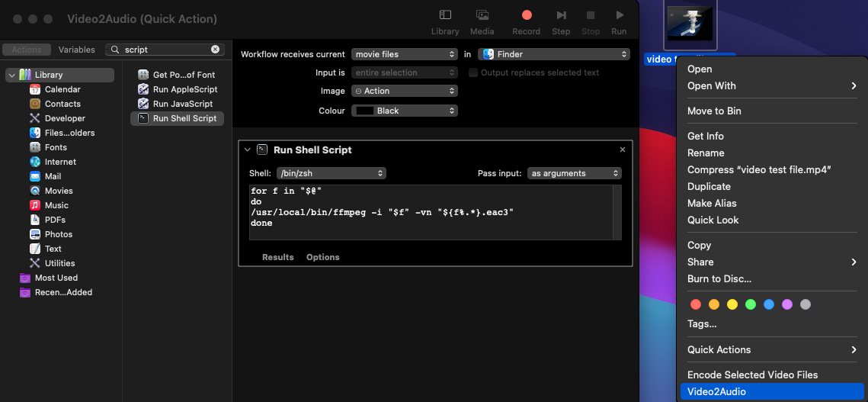Select the Text library category
868x402 pixels.
coord(53,249)
